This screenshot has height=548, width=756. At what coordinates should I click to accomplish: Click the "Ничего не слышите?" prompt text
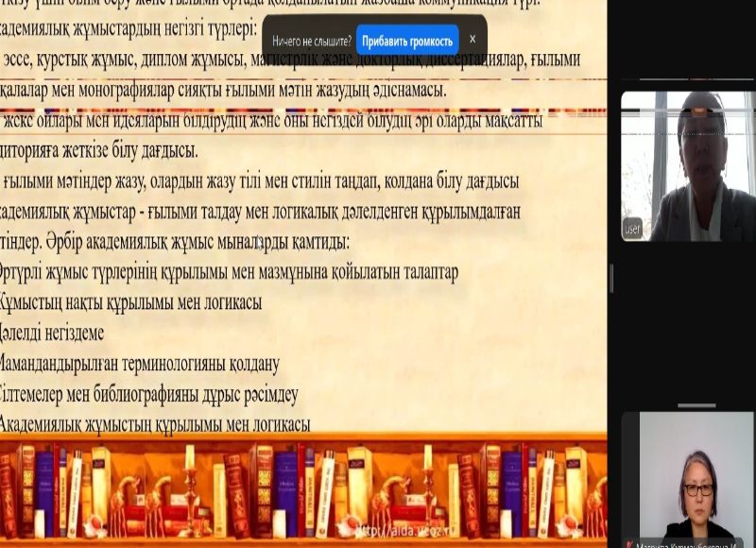coord(312,42)
